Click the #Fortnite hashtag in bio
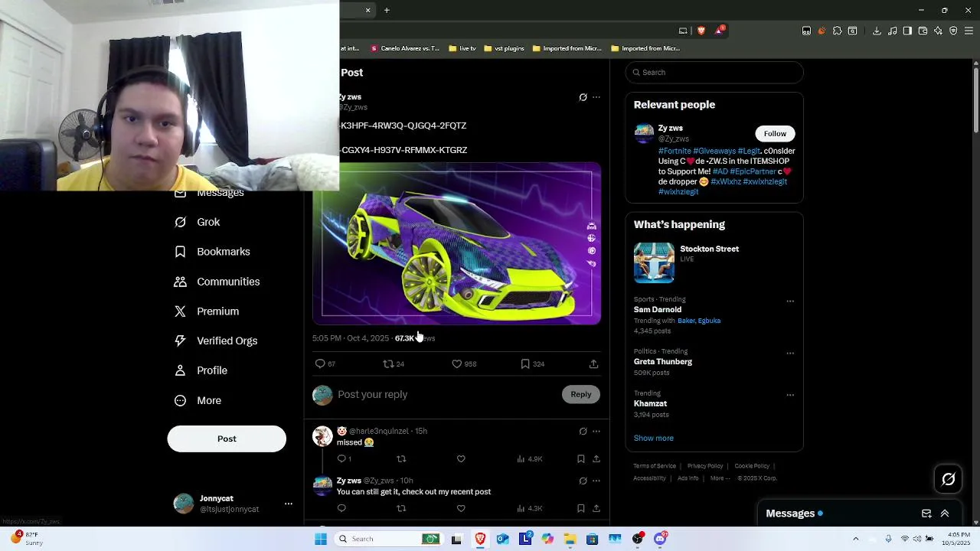980x551 pixels. click(x=675, y=152)
